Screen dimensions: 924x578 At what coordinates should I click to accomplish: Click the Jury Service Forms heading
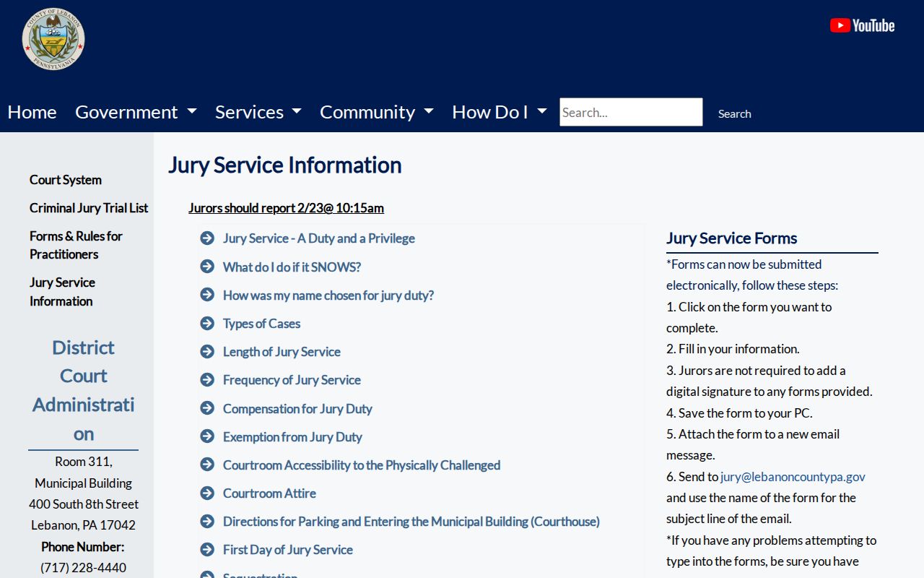coord(731,238)
